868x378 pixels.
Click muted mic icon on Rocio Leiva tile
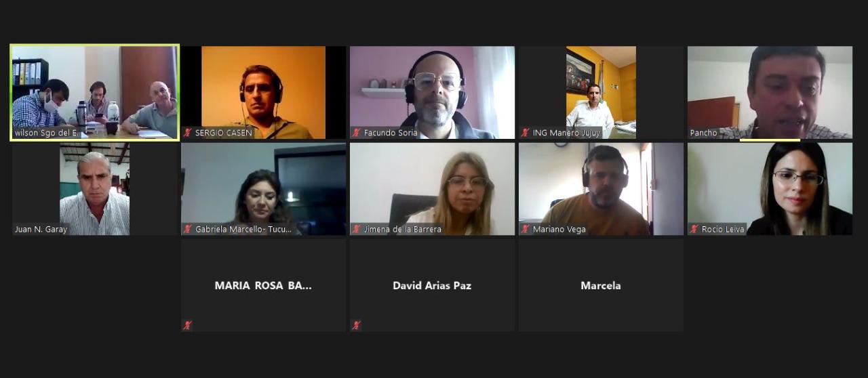coord(694,229)
